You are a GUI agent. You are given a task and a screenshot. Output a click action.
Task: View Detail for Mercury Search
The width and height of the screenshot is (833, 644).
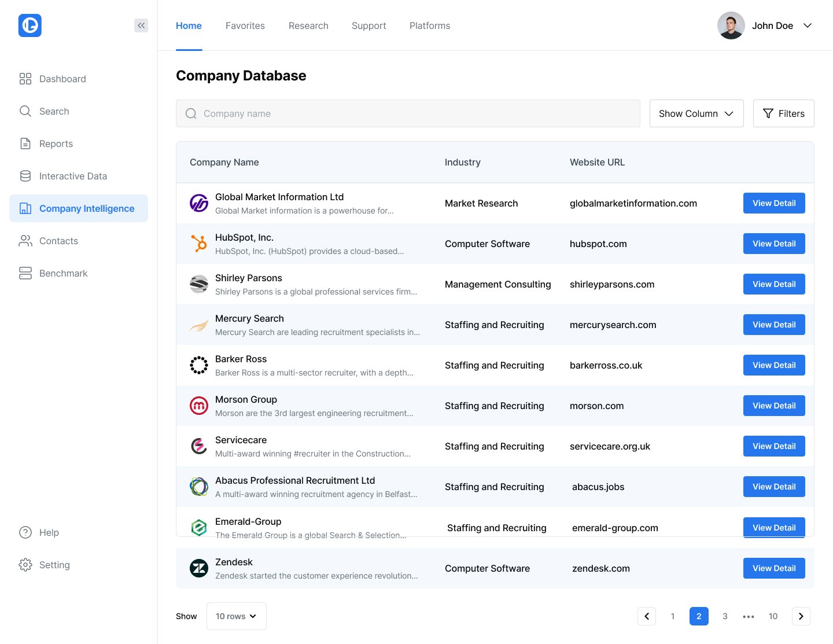(x=774, y=325)
